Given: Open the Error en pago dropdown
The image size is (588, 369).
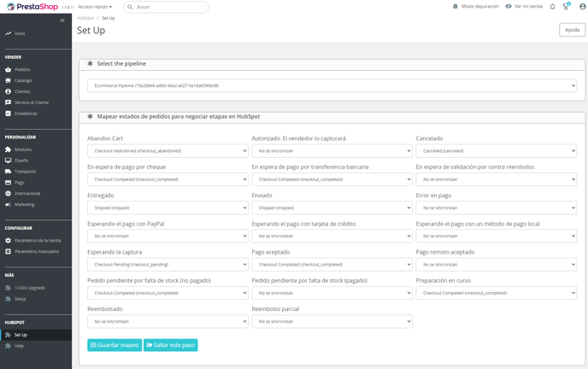Looking at the screenshot, I should pos(496,208).
